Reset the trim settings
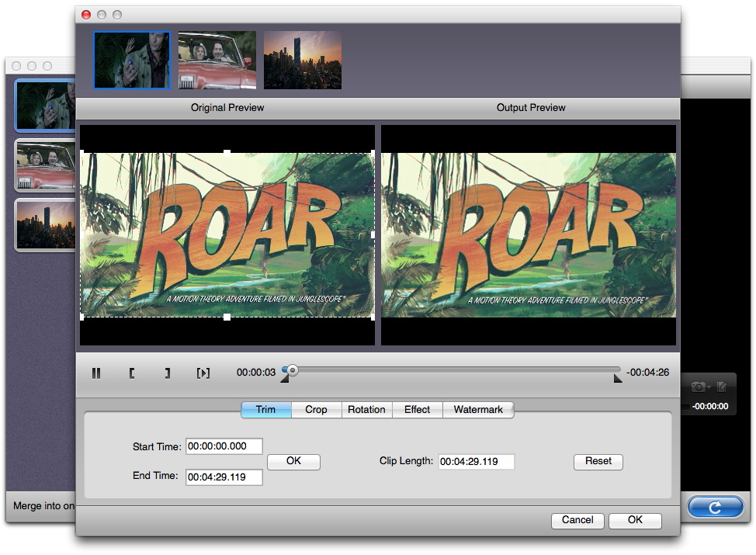756x555 pixels. click(x=598, y=461)
